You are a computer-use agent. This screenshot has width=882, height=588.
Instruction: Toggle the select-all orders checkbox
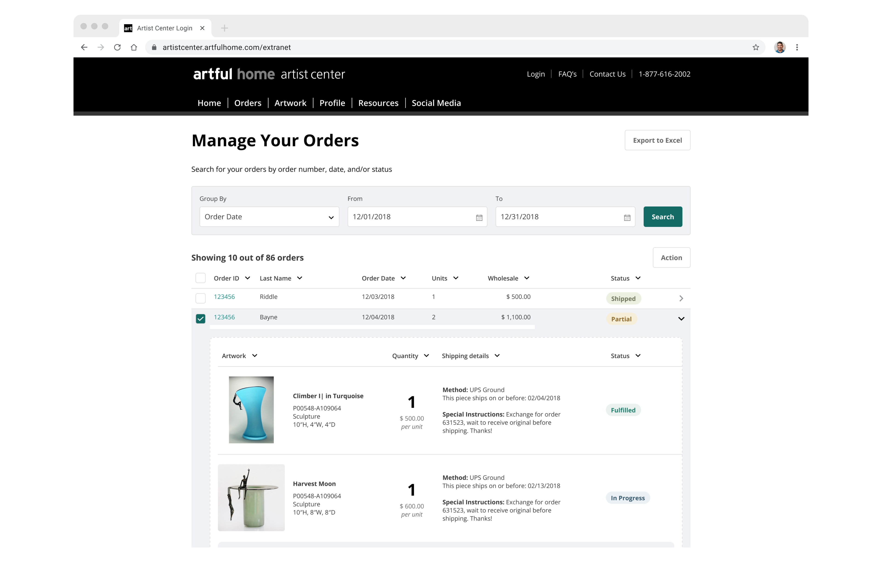point(201,278)
